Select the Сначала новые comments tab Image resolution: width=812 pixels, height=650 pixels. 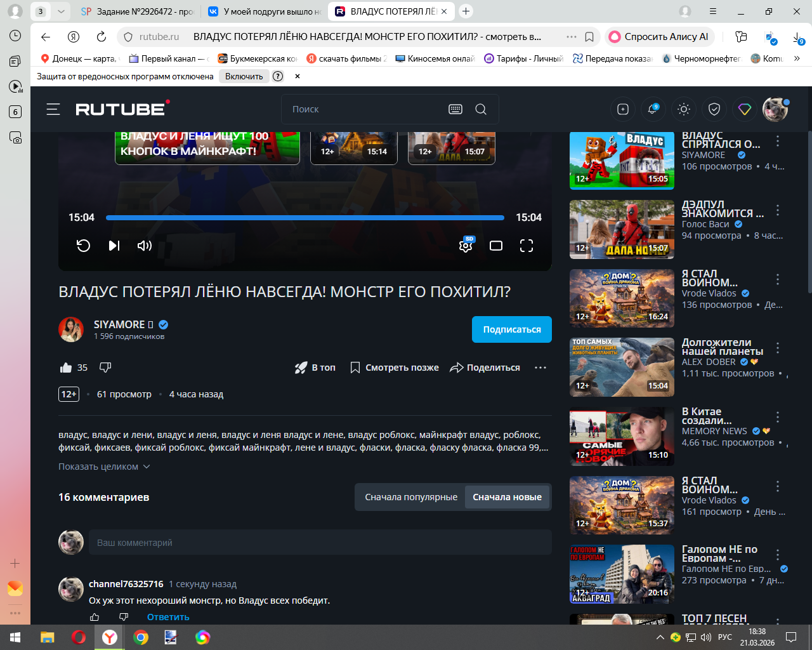(507, 497)
